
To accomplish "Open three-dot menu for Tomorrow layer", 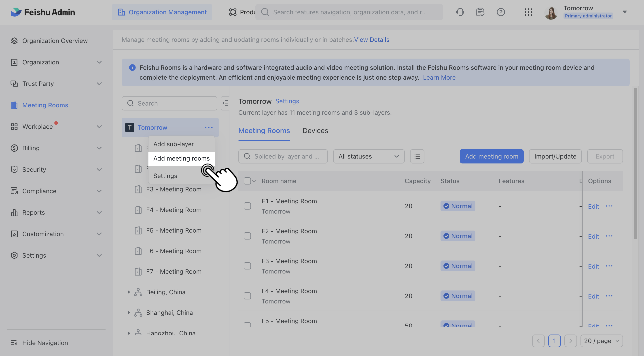I will pyautogui.click(x=209, y=127).
